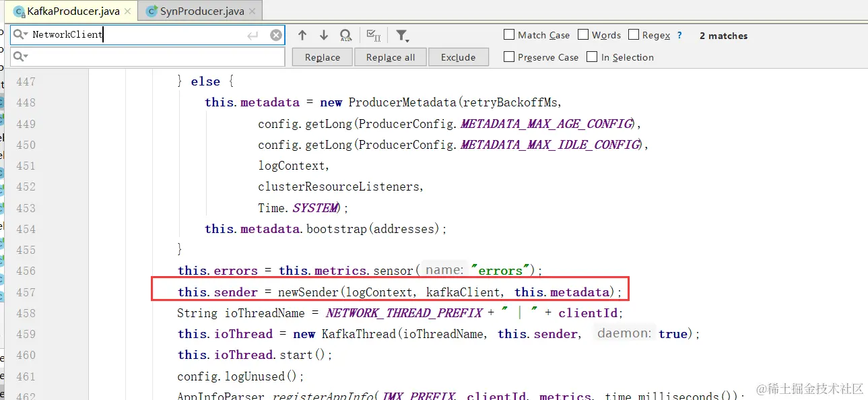The height and width of the screenshot is (400, 868).
Task: Enable the Match Case checkbox
Action: pyautogui.click(x=509, y=35)
